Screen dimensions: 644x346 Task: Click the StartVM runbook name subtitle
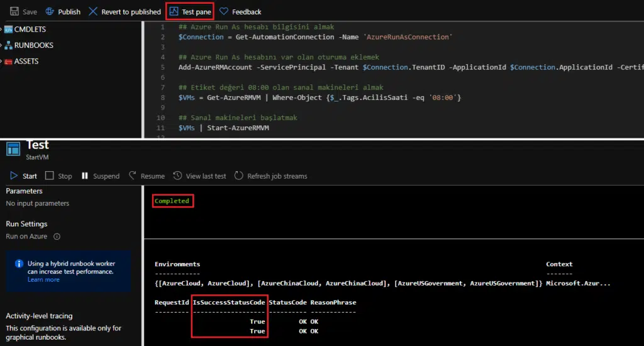pos(37,157)
